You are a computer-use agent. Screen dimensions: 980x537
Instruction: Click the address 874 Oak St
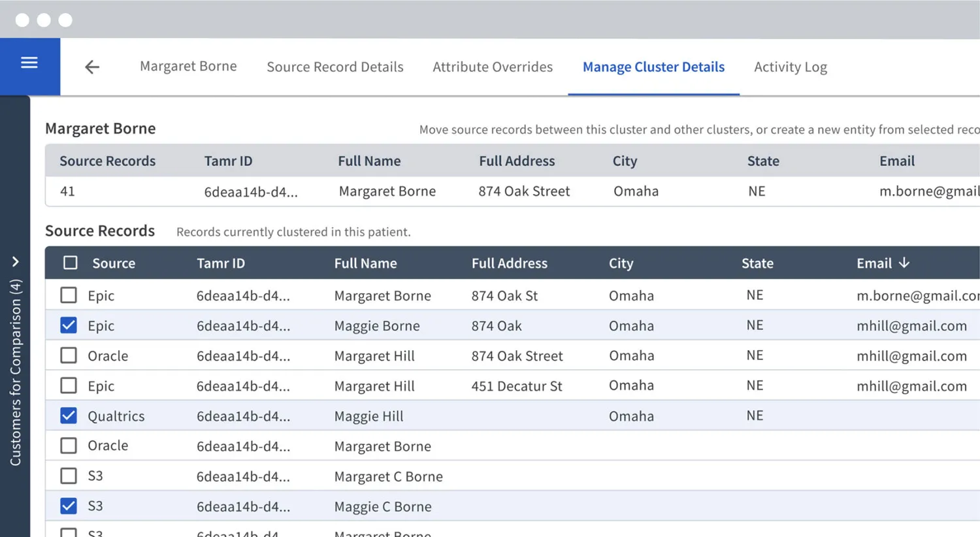click(x=504, y=296)
